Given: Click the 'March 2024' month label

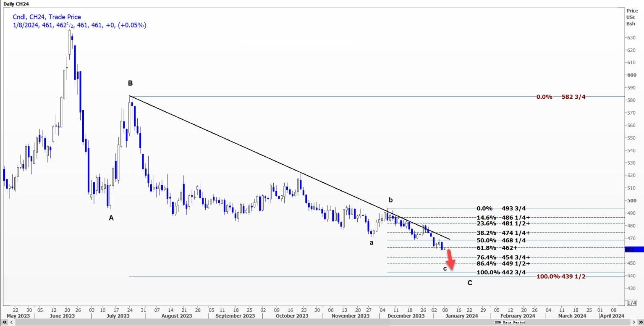Looking at the screenshot, I should coord(572,315).
